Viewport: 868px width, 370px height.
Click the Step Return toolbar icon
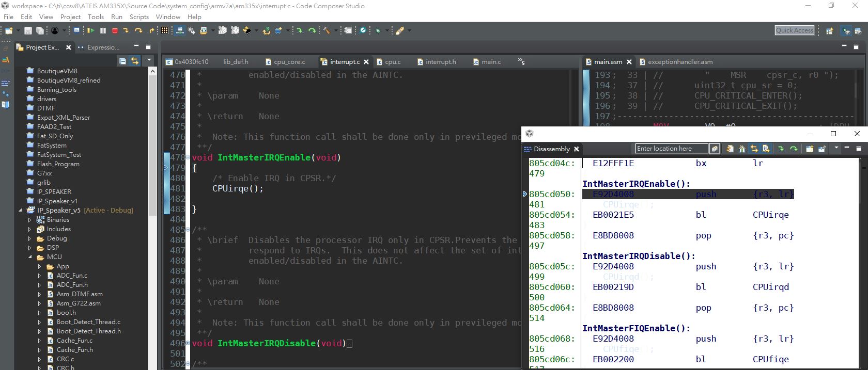[x=151, y=30]
